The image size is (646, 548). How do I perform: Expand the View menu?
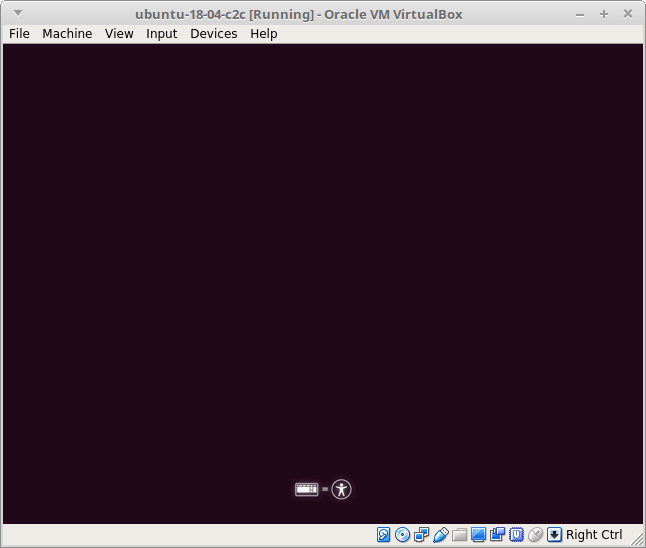click(119, 33)
